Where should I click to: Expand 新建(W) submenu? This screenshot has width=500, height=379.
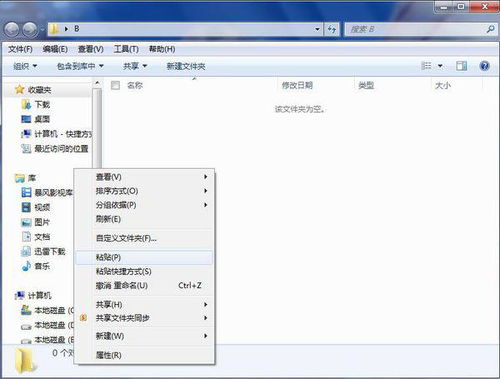[144, 336]
